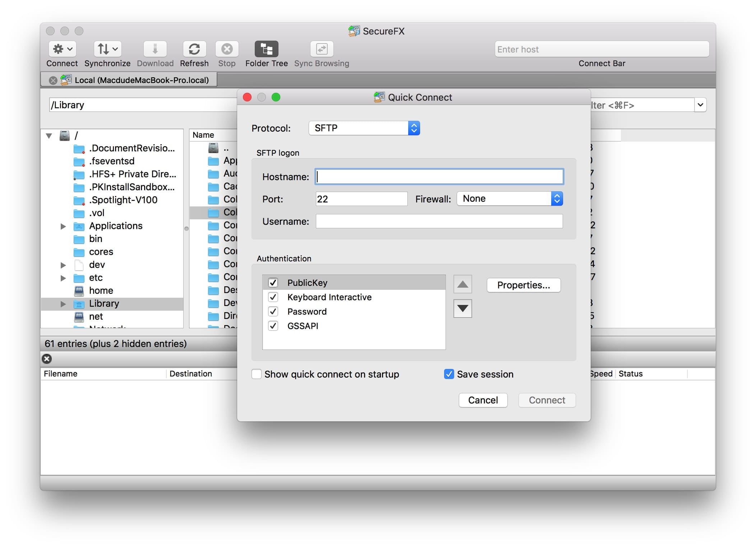Toggle the Keyboard Interactive checkbox
This screenshot has height=548, width=756.
(x=273, y=297)
